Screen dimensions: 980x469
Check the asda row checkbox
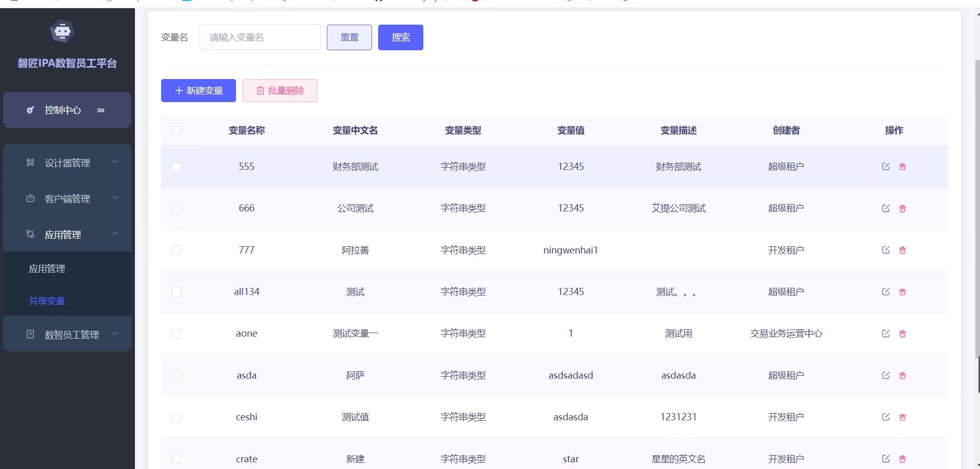[177, 376]
